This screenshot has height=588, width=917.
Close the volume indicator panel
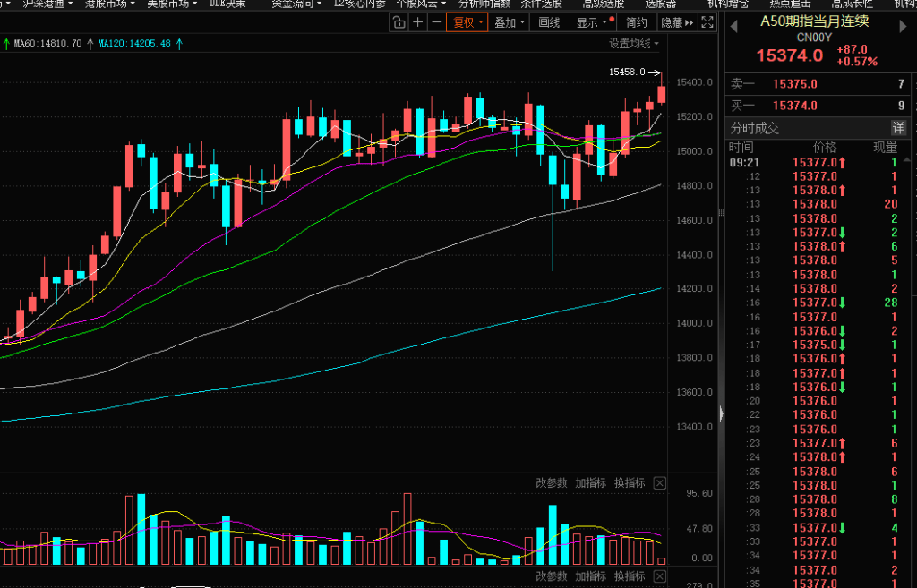[x=660, y=483]
